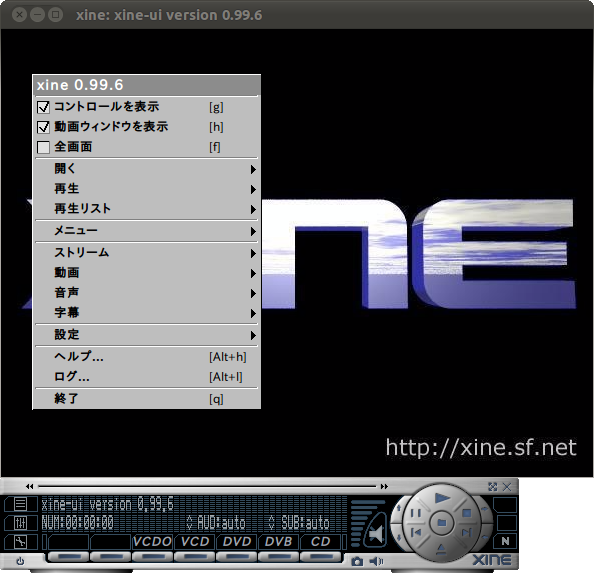Expand the 再生 submenu
Viewport: 594px width, 573px height.
[147, 189]
